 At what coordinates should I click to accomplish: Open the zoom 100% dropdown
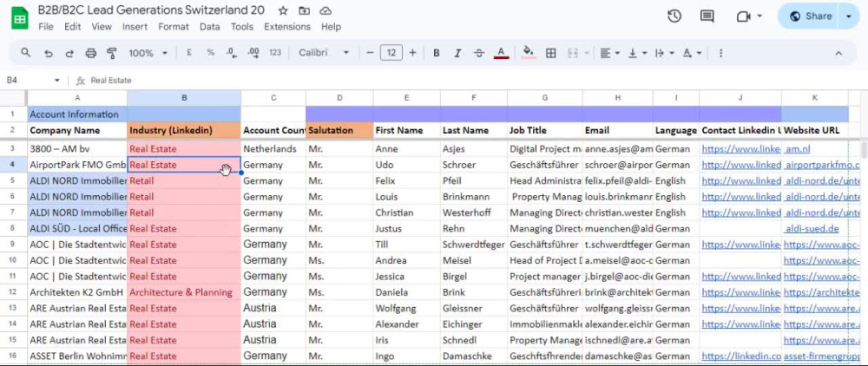(148, 53)
